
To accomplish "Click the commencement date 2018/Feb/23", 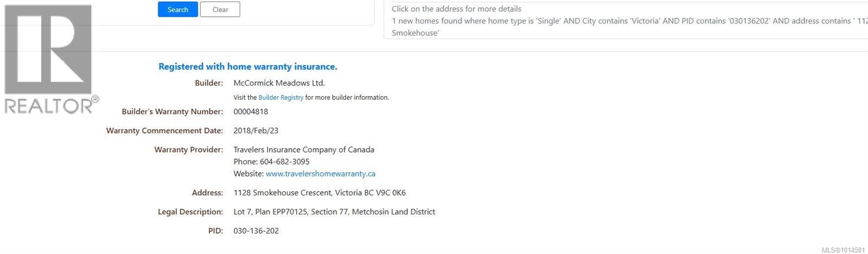I will click(x=256, y=130).
